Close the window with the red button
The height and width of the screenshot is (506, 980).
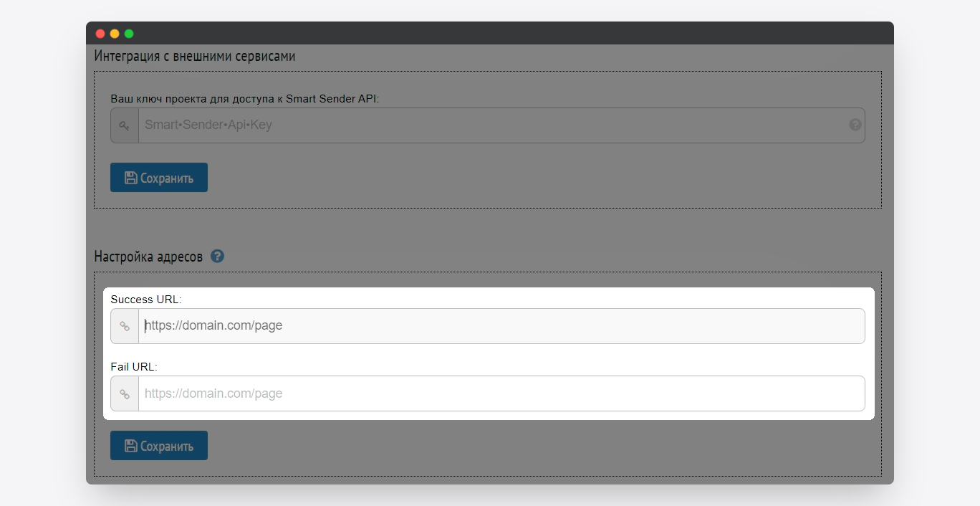pos(100,34)
